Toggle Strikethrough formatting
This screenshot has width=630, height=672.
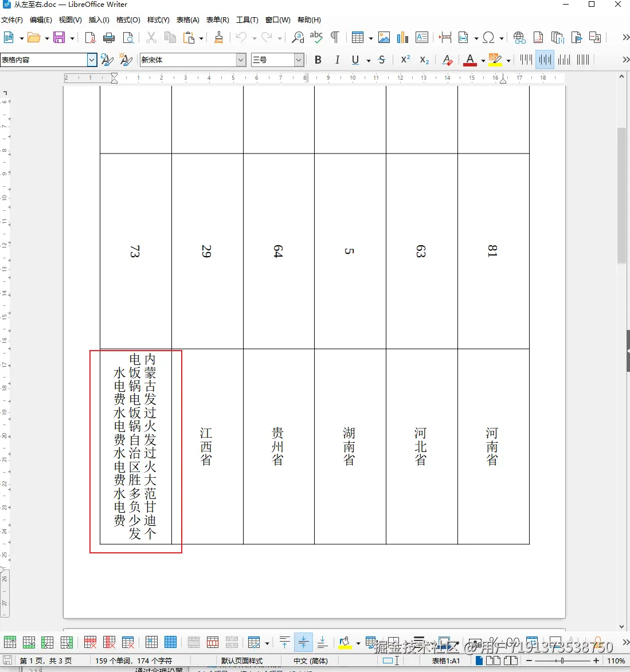pyautogui.click(x=382, y=60)
